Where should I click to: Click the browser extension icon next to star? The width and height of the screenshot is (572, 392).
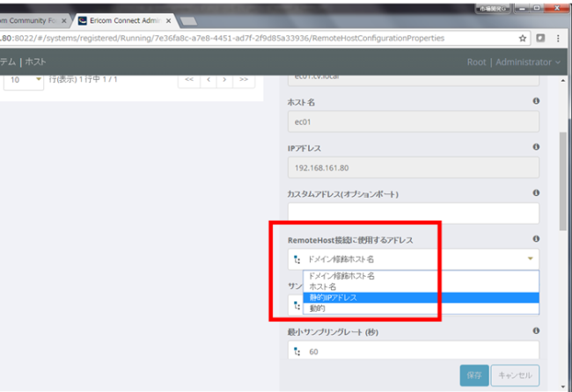(541, 39)
